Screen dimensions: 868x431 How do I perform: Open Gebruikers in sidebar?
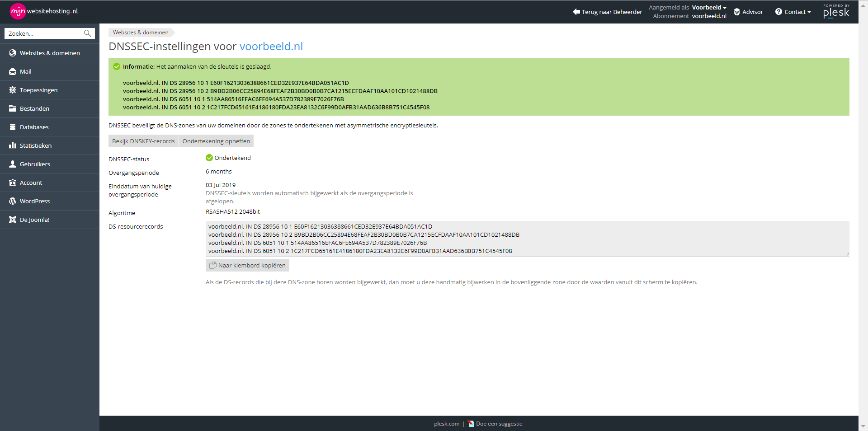click(50, 164)
